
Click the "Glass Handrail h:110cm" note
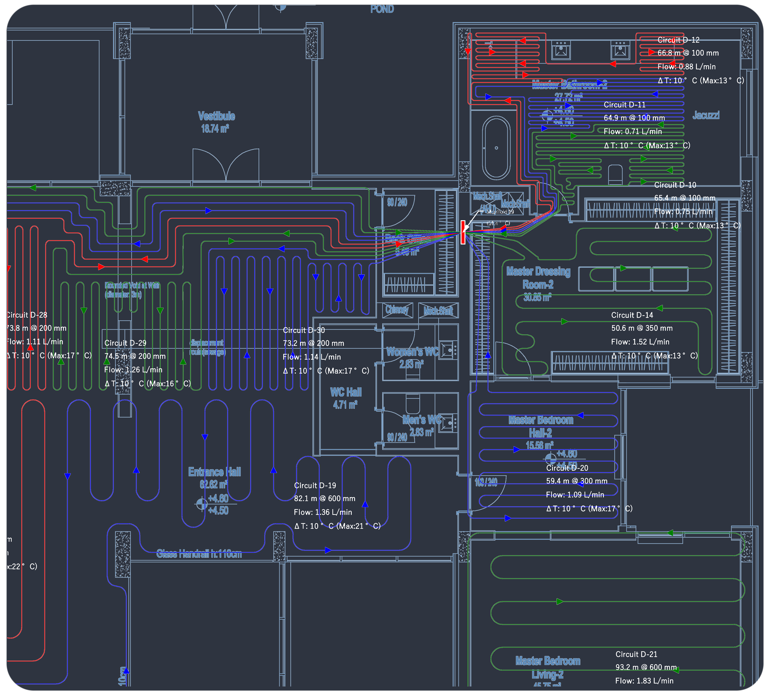click(199, 554)
